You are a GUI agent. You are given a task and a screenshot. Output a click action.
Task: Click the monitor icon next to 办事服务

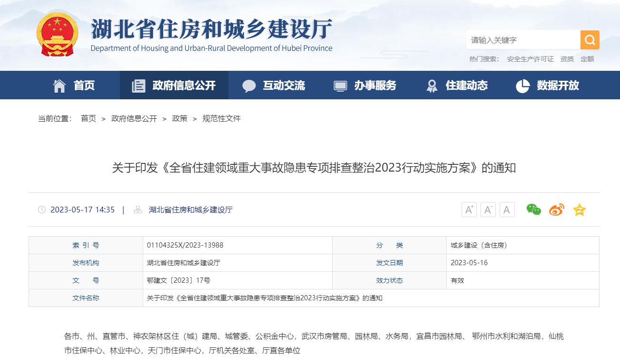[x=340, y=85]
